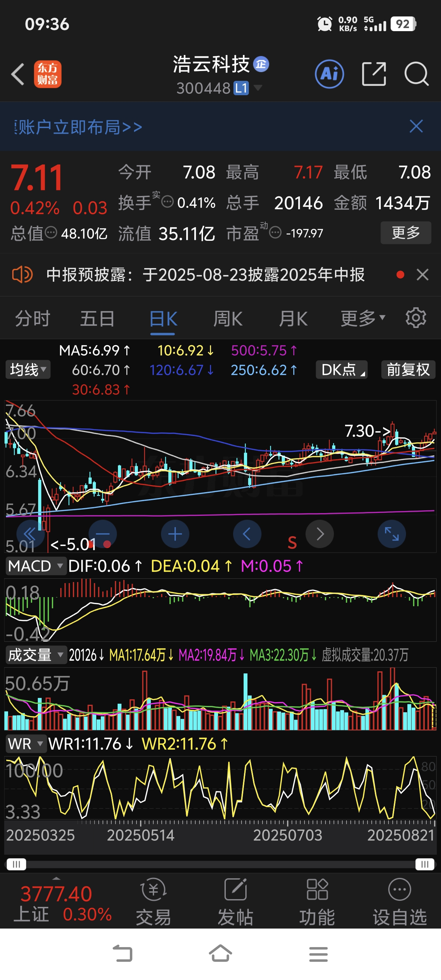The height and width of the screenshot is (980, 441).
Task: Tap the WR1:11.76 value
Action: [x=91, y=744]
